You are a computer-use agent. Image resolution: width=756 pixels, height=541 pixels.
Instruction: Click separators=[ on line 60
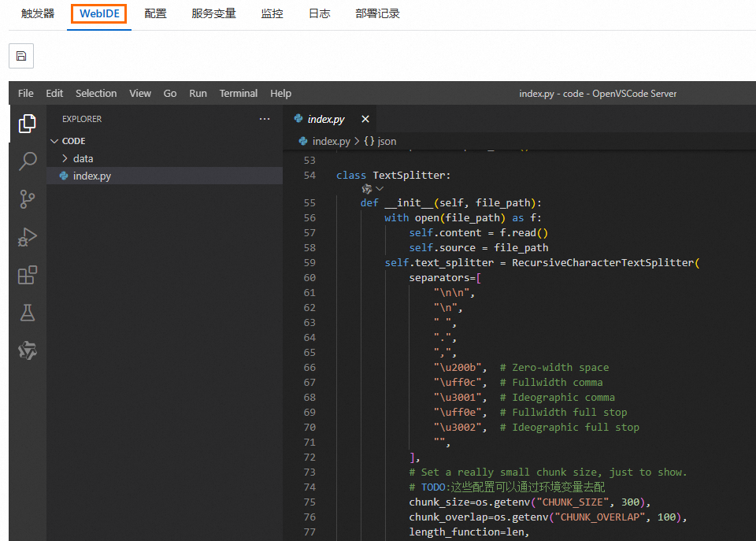(x=445, y=277)
